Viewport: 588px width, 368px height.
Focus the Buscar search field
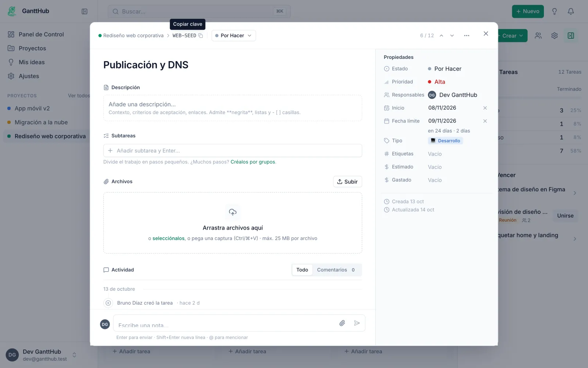(x=199, y=11)
